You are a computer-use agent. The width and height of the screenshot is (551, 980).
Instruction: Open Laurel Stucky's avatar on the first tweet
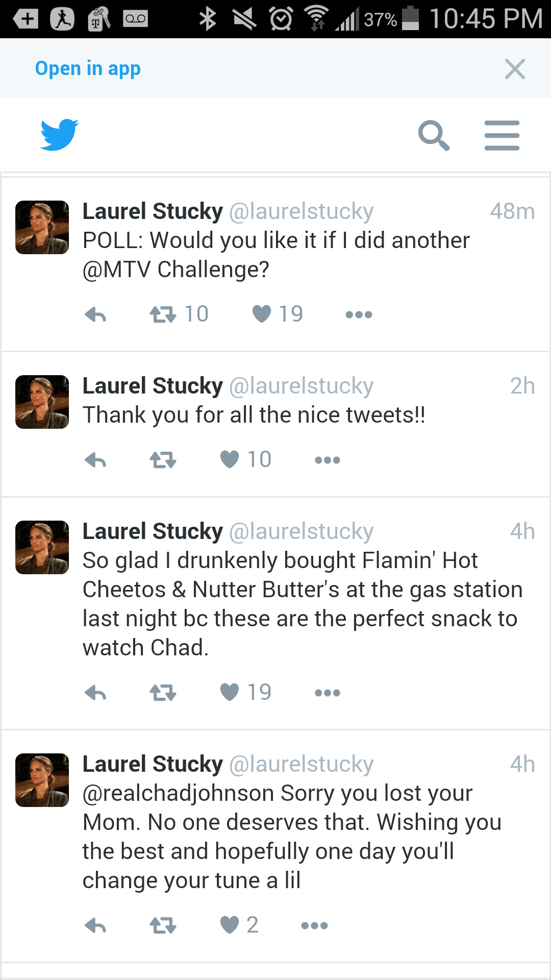(x=42, y=227)
